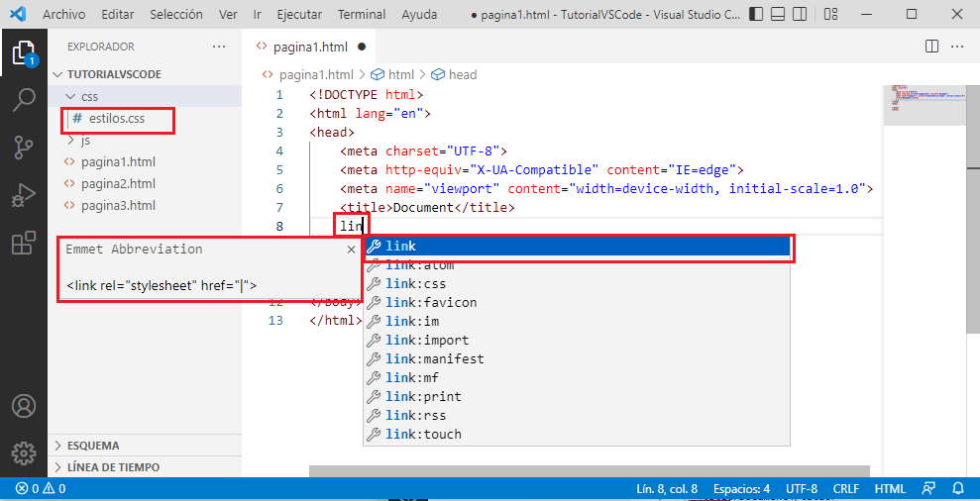980x501 pixels.
Task: Open the Ver menu
Action: 228,14
